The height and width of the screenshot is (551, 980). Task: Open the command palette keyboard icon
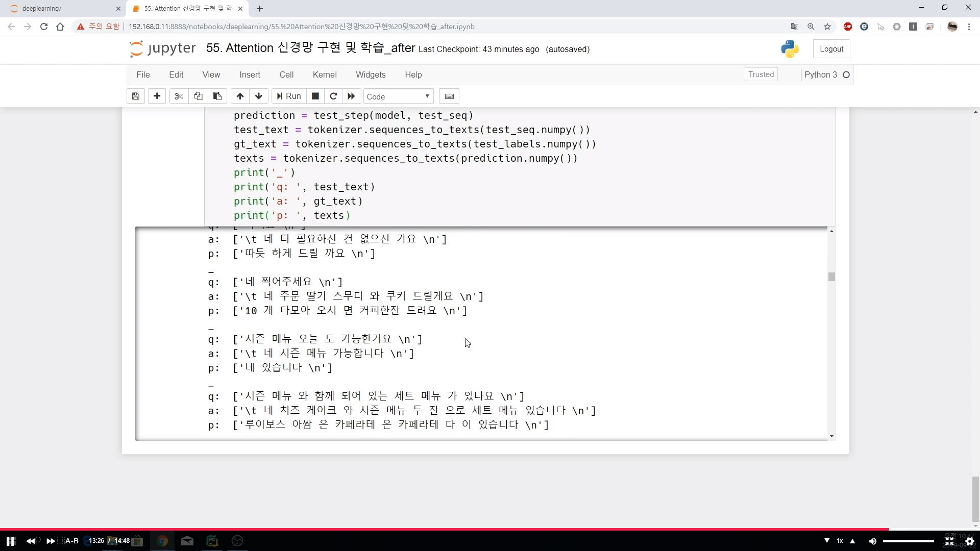[449, 96]
